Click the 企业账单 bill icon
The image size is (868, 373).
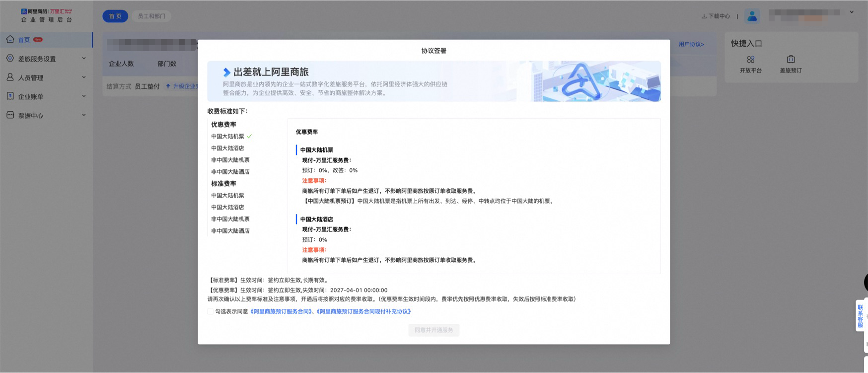(x=10, y=96)
